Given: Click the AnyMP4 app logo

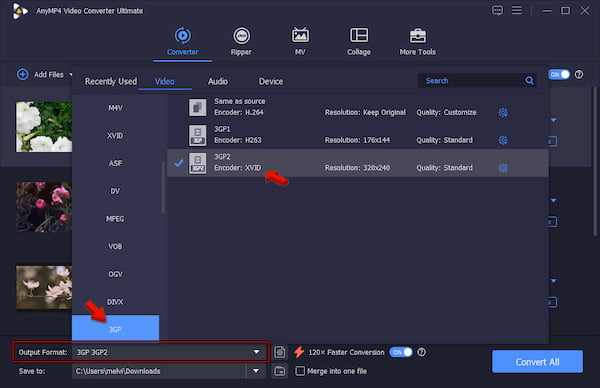Looking at the screenshot, I should [x=20, y=11].
